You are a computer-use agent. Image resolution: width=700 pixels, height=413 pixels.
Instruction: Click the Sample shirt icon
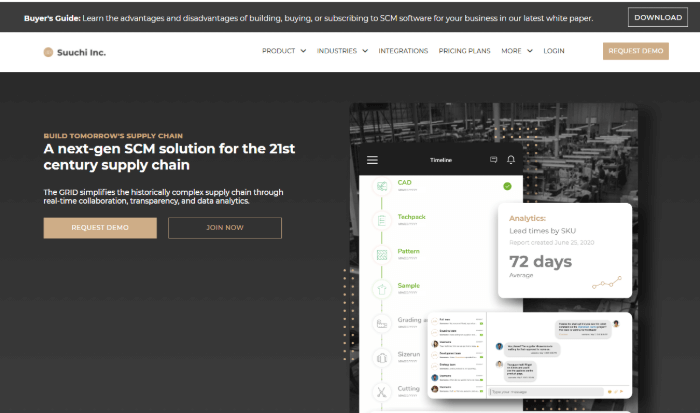tap(382, 289)
